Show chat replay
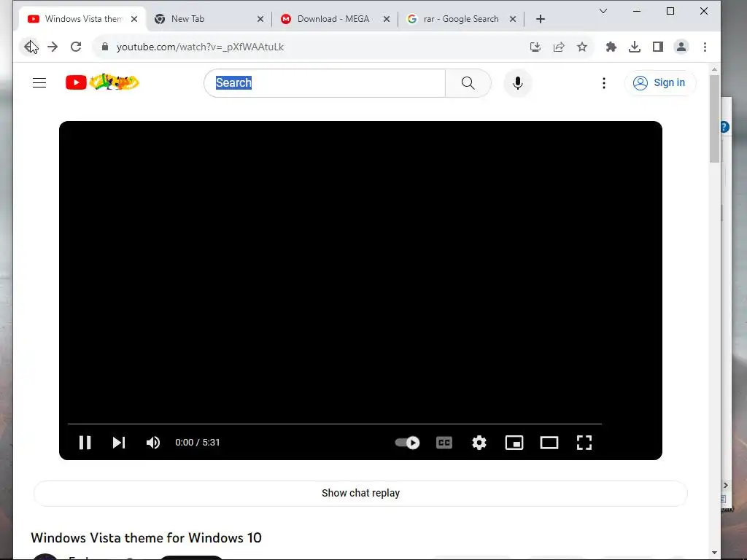This screenshot has height=560, width=747. (360, 494)
